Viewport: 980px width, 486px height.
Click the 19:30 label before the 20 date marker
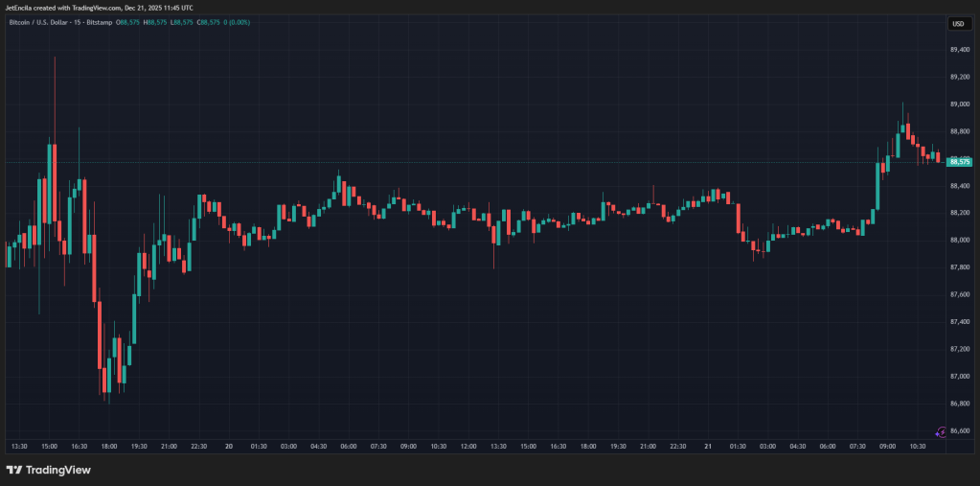pos(139,447)
